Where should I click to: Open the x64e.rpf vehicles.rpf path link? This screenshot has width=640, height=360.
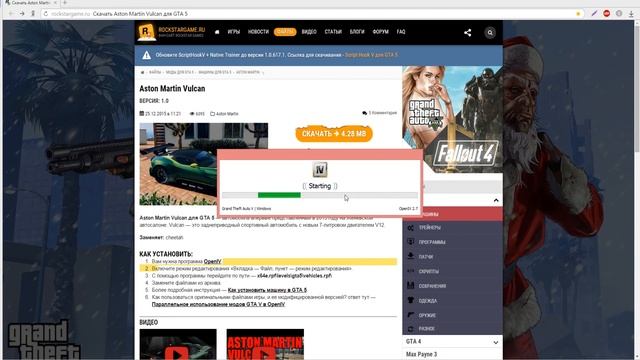pyautogui.click(x=294, y=276)
